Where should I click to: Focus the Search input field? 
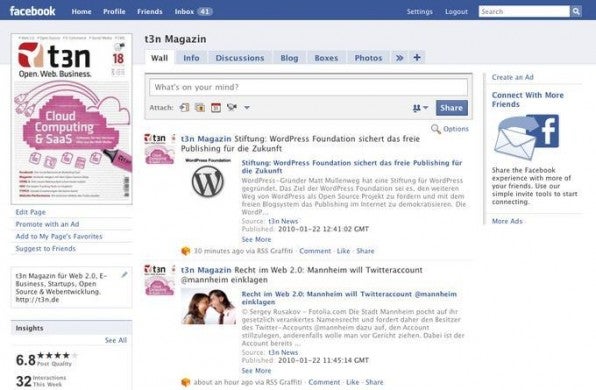coord(524,11)
